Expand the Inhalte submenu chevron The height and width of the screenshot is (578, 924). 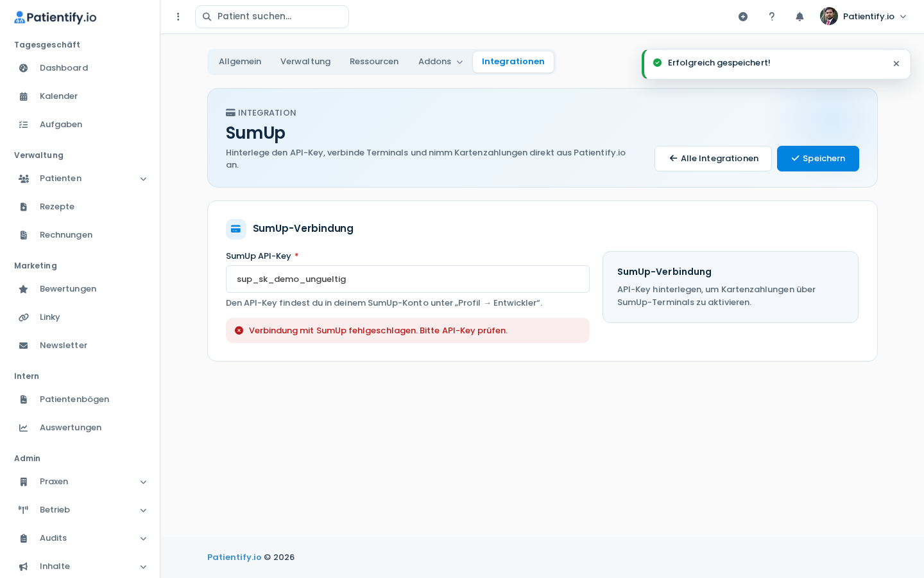click(x=143, y=567)
